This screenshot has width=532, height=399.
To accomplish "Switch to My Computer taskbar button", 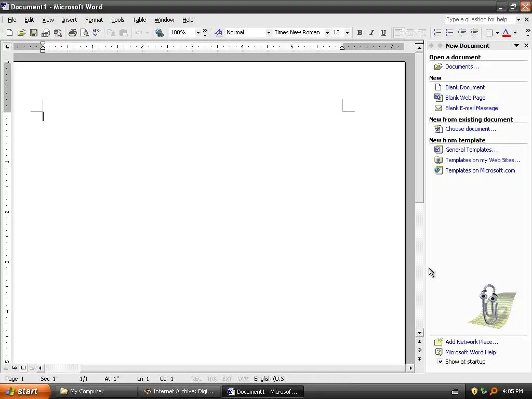I will pyautogui.click(x=96, y=392).
